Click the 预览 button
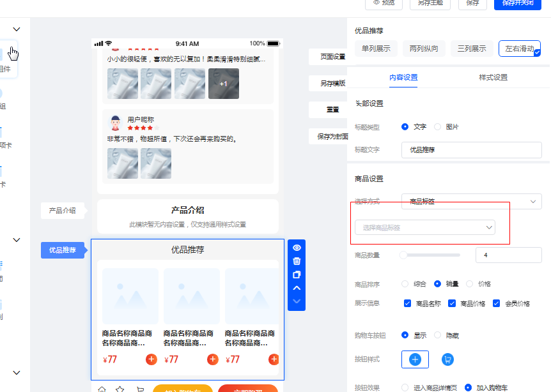 [384, 3]
